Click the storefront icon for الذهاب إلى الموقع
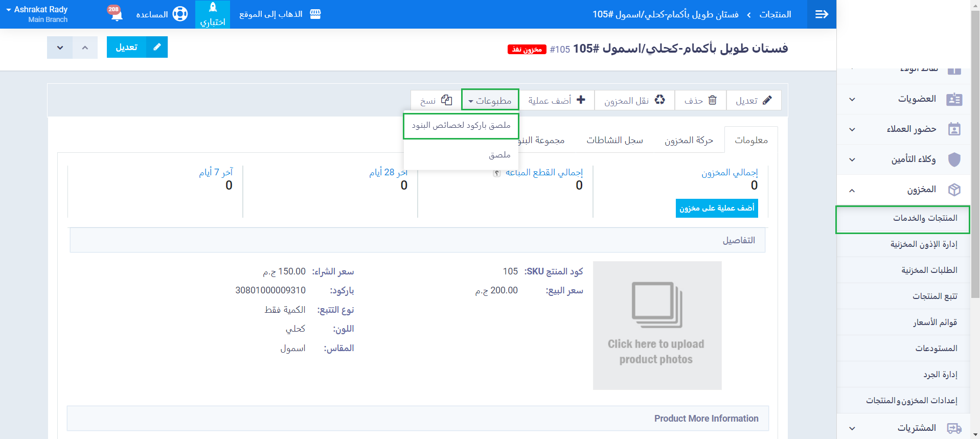The height and width of the screenshot is (439, 980). (x=315, y=14)
